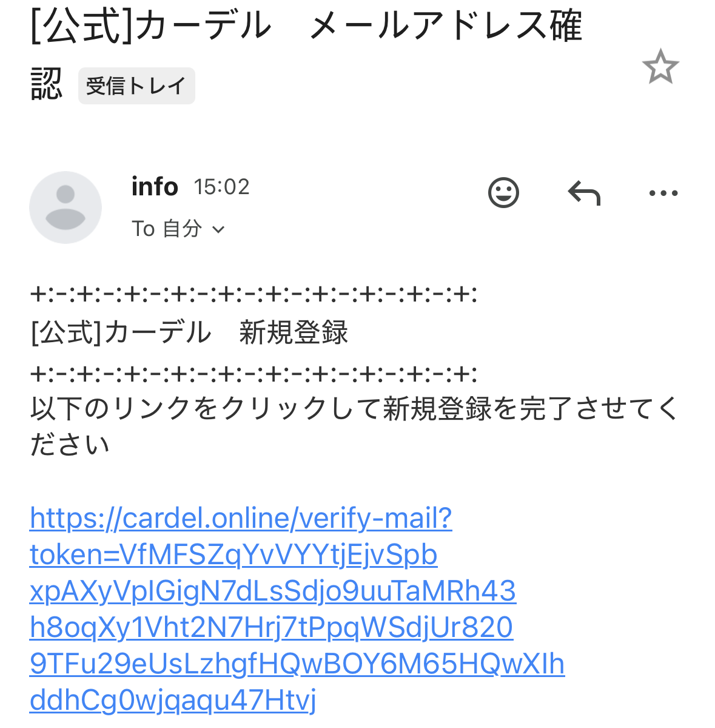
Task: Click the first +:-:+ separator line
Action: point(253,295)
